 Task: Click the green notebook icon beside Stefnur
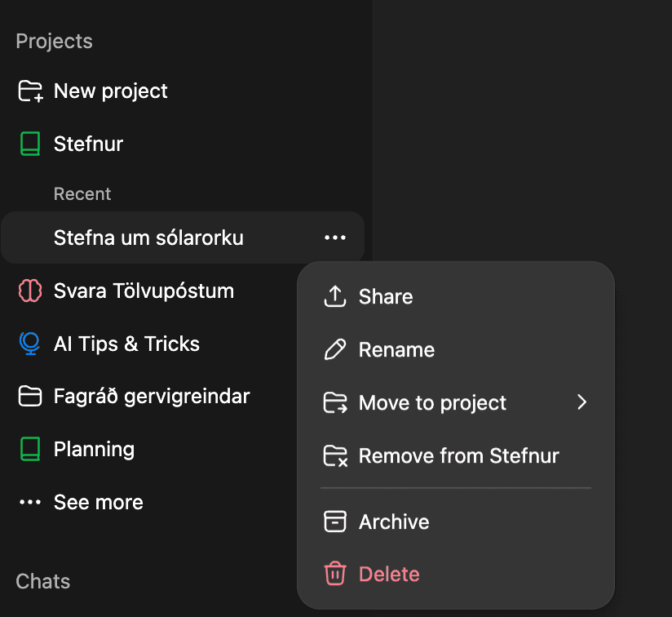click(x=29, y=144)
